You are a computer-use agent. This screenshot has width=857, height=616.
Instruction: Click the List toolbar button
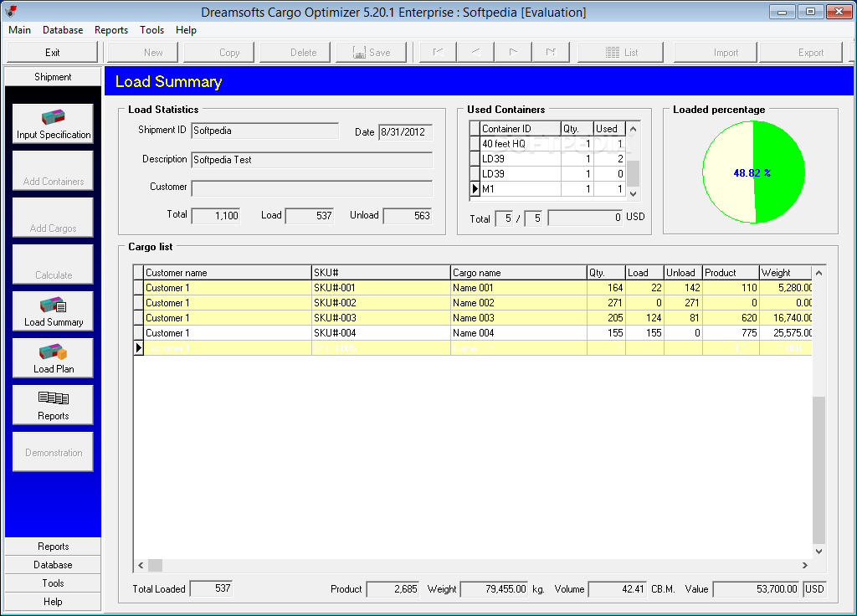click(621, 53)
